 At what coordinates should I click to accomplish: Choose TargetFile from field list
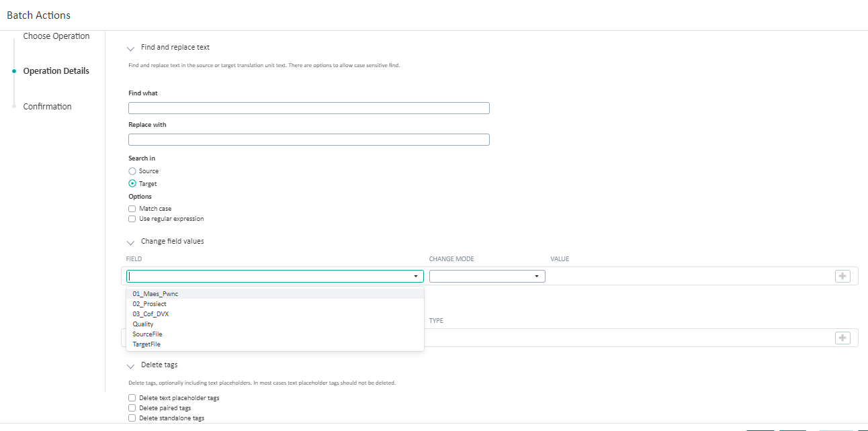tap(275, 344)
